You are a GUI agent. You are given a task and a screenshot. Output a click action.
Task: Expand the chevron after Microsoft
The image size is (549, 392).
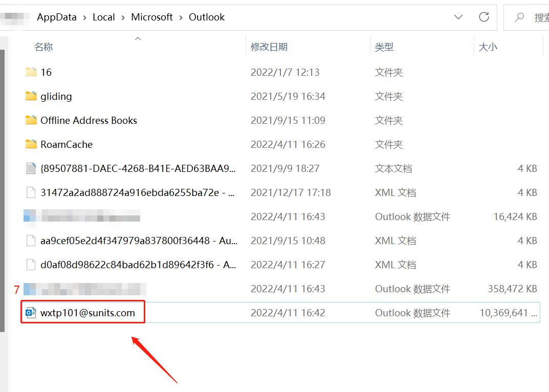click(x=181, y=17)
